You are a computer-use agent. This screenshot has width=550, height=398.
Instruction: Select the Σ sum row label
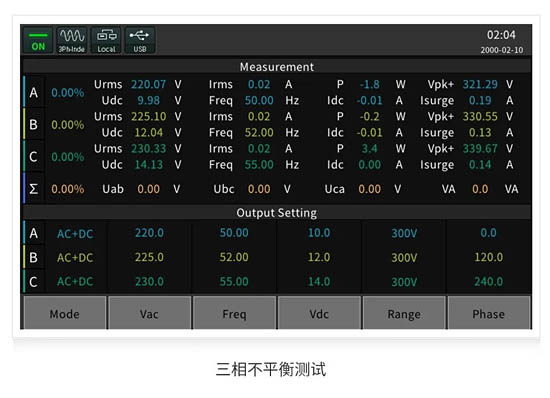tap(33, 189)
